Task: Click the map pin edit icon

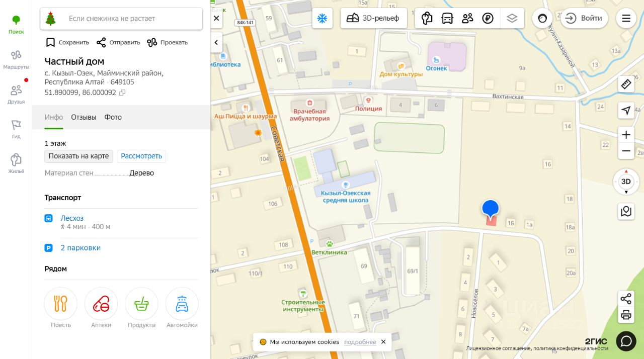Action: coord(626,211)
